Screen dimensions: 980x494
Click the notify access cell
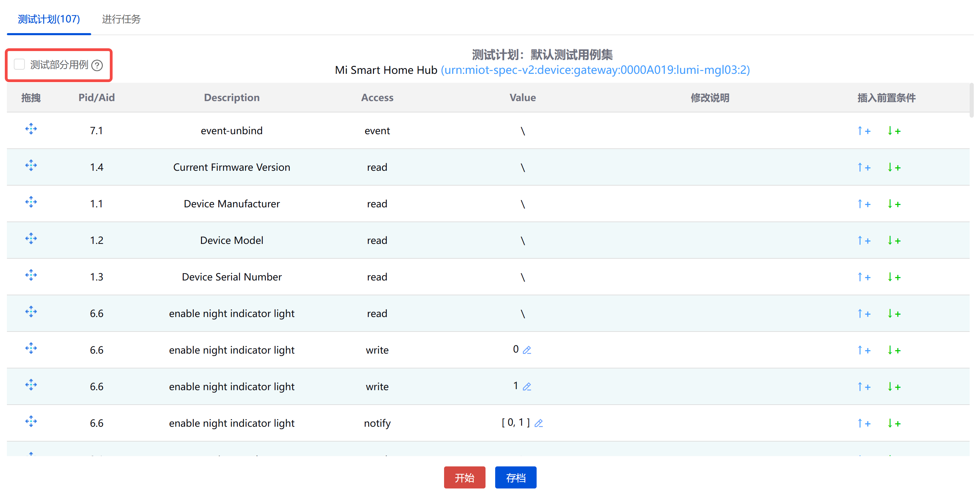coord(377,423)
